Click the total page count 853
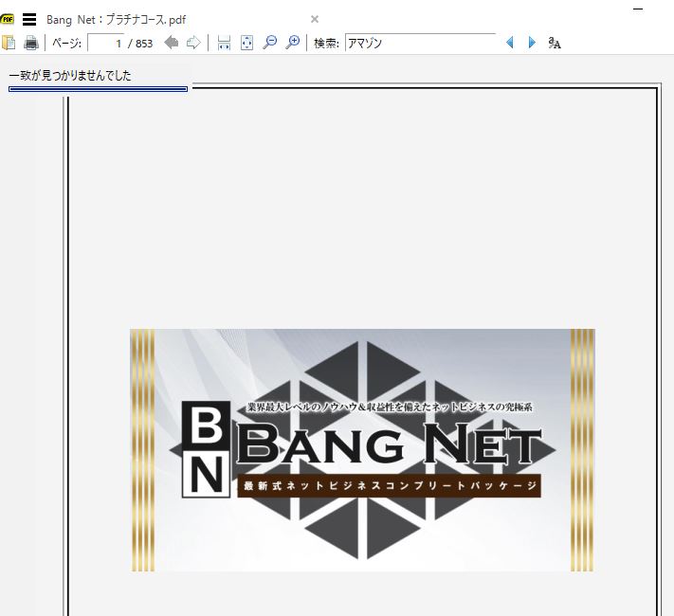Image resolution: width=674 pixels, height=616 pixels. (144, 44)
